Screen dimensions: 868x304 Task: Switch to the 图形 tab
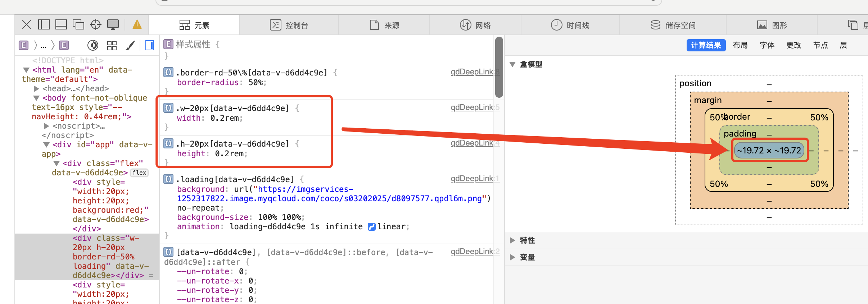(772, 25)
